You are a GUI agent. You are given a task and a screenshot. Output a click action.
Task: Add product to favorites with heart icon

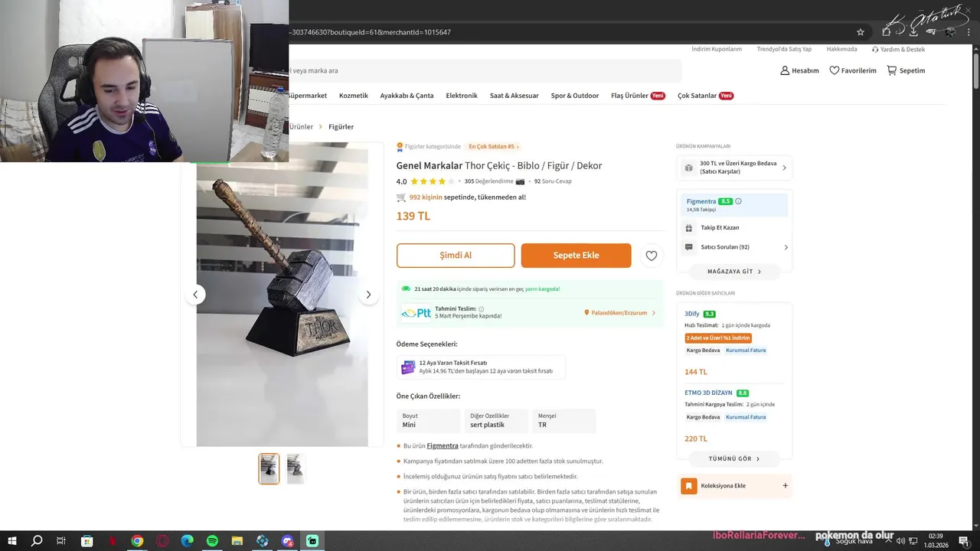tap(651, 256)
